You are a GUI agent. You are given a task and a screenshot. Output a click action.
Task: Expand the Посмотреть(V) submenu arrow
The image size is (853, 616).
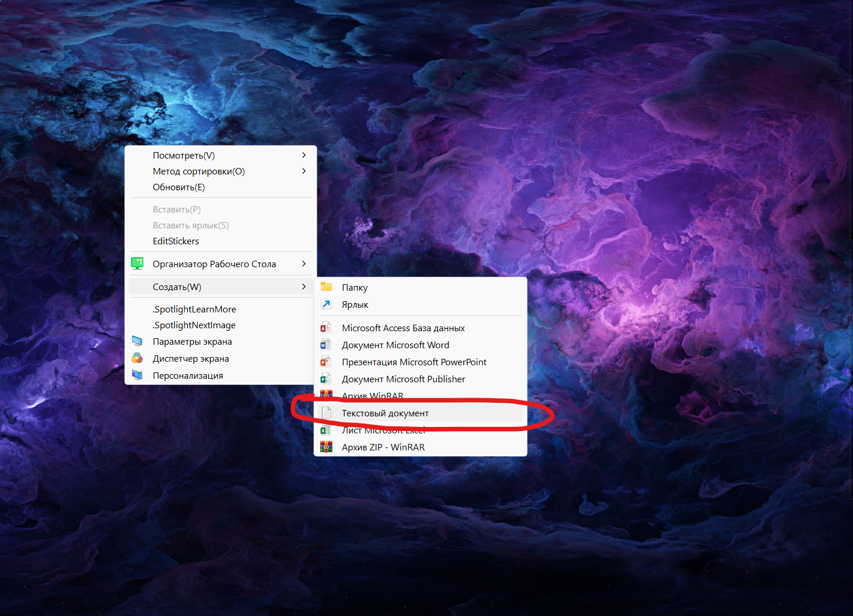(304, 154)
